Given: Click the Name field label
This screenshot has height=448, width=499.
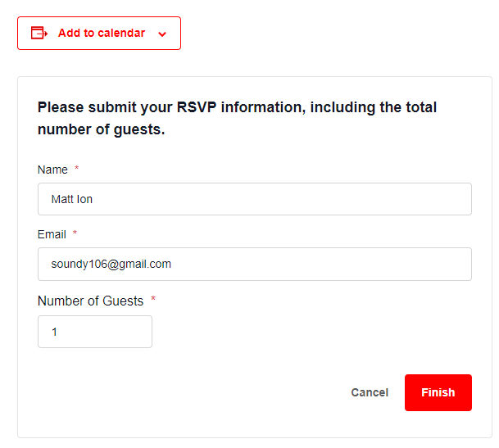Looking at the screenshot, I should coord(52,170).
